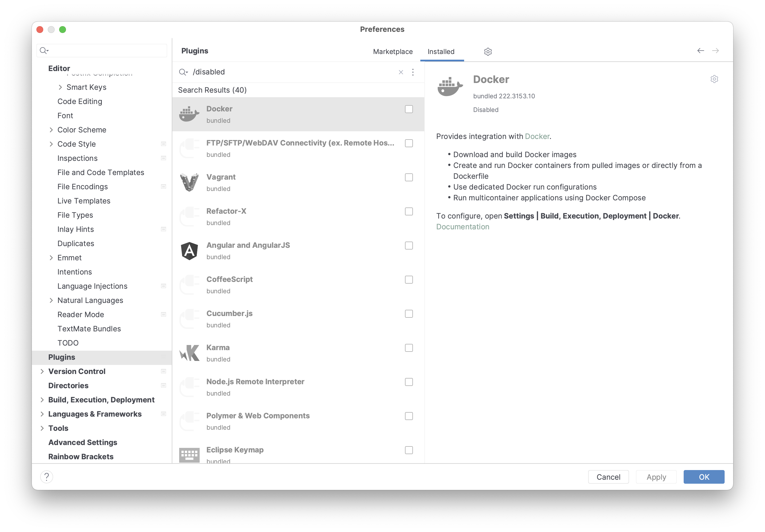The width and height of the screenshot is (765, 532).
Task: Enable the Vagrant plugin checkbox
Action: 409,177
